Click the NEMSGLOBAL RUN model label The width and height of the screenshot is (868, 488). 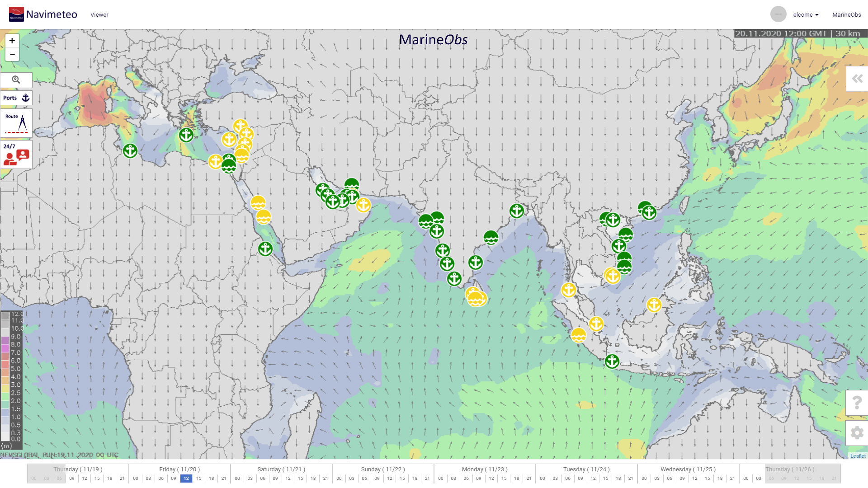coord(59,455)
